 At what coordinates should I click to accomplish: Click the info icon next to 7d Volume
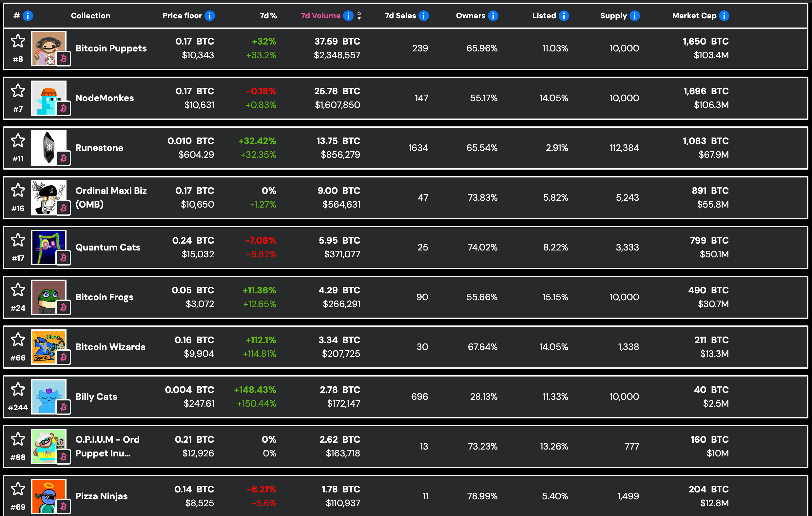(x=348, y=15)
